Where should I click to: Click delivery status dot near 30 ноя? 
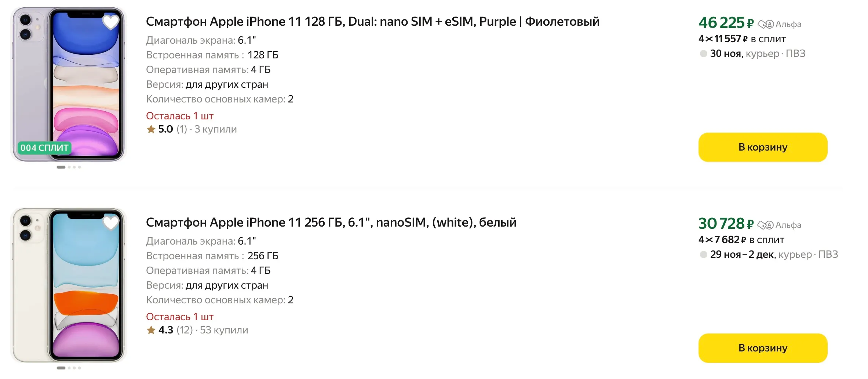click(x=703, y=54)
